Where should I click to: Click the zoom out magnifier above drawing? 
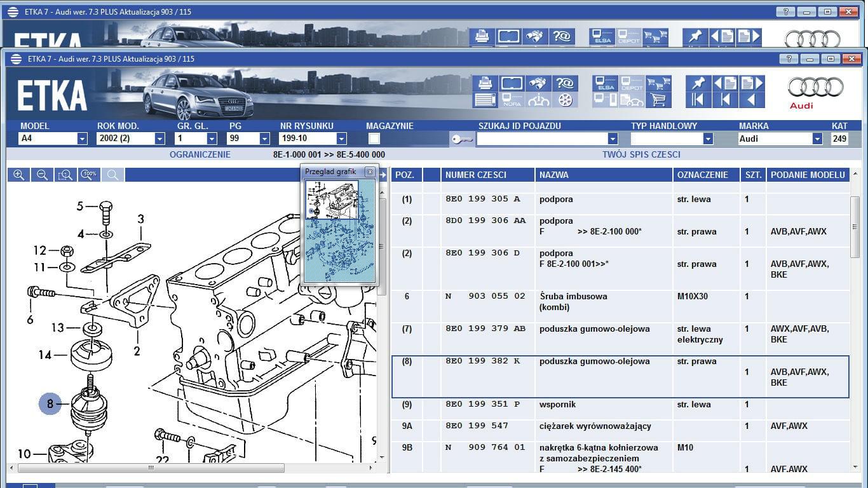(x=42, y=175)
